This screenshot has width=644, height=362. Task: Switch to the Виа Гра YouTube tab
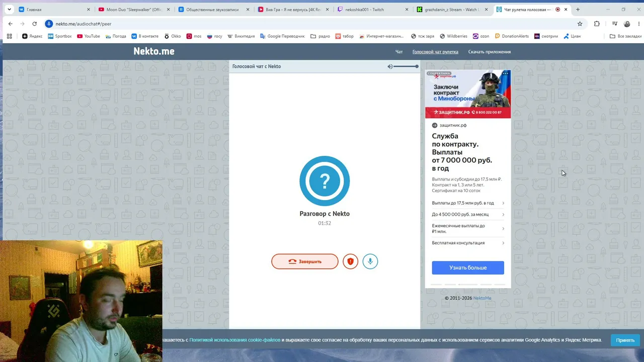(293, 10)
